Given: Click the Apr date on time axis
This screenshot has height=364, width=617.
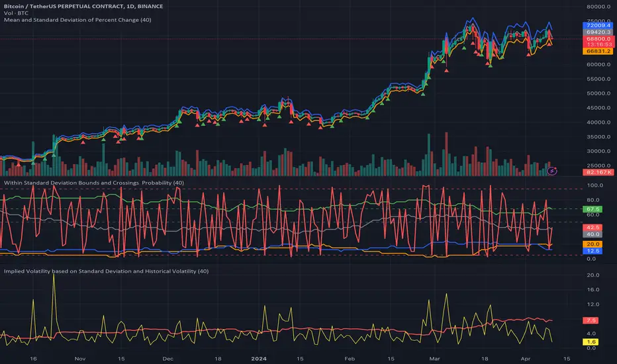Looking at the screenshot, I should click(526, 359).
